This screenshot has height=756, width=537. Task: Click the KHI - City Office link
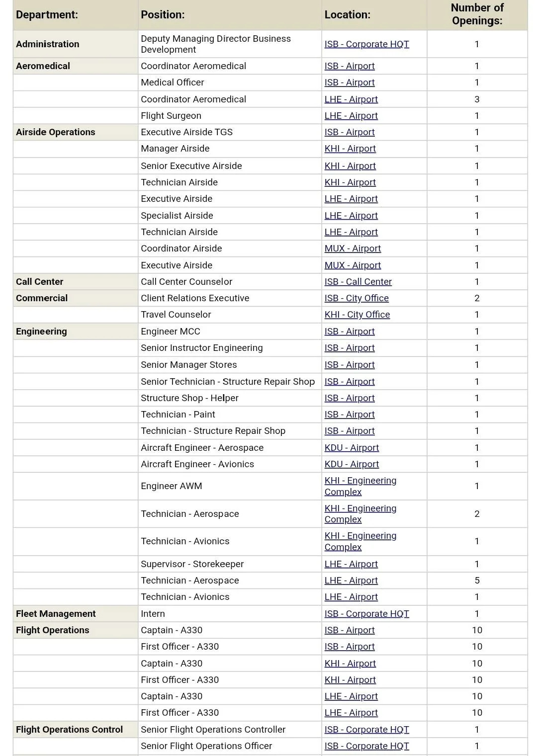click(x=357, y=315)
